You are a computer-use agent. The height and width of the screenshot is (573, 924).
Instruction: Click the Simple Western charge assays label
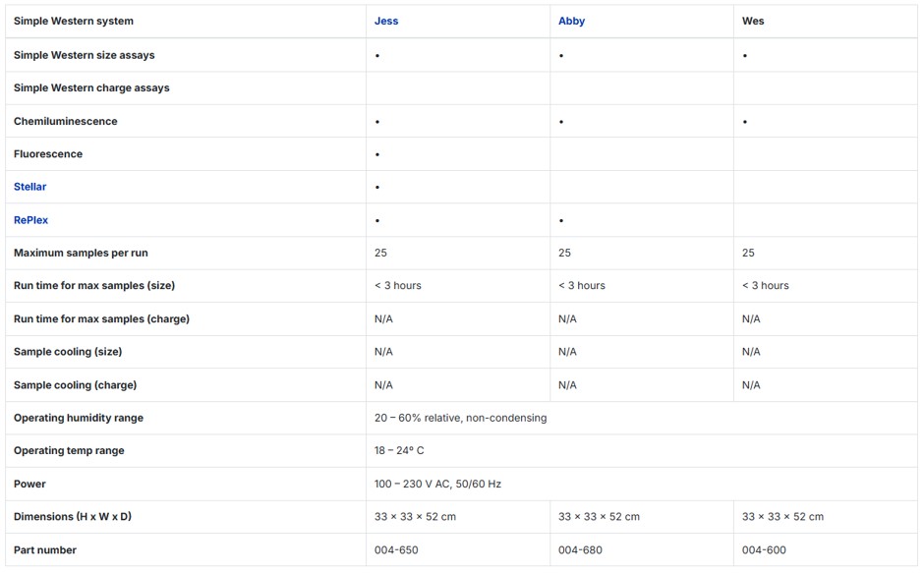coord(91,87)
